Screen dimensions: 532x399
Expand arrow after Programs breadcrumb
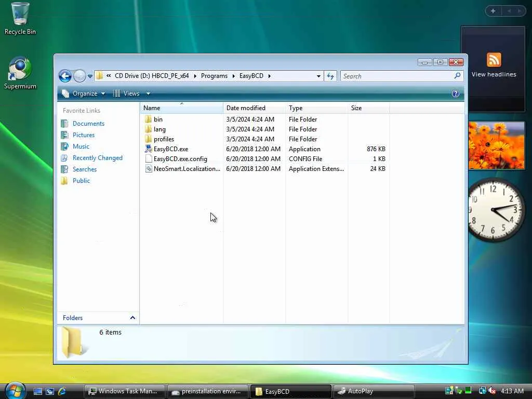click(x=233, y=76)
